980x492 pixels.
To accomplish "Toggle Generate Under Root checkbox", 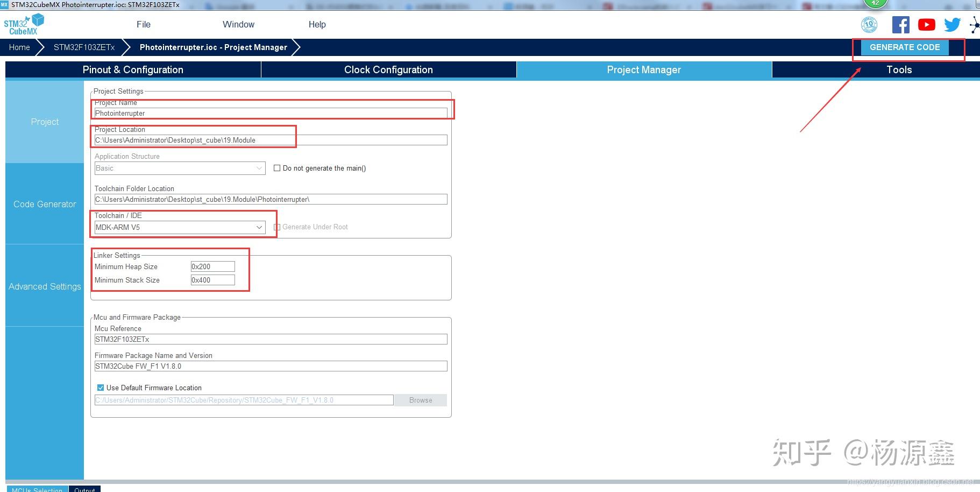I will click(277, 227).
